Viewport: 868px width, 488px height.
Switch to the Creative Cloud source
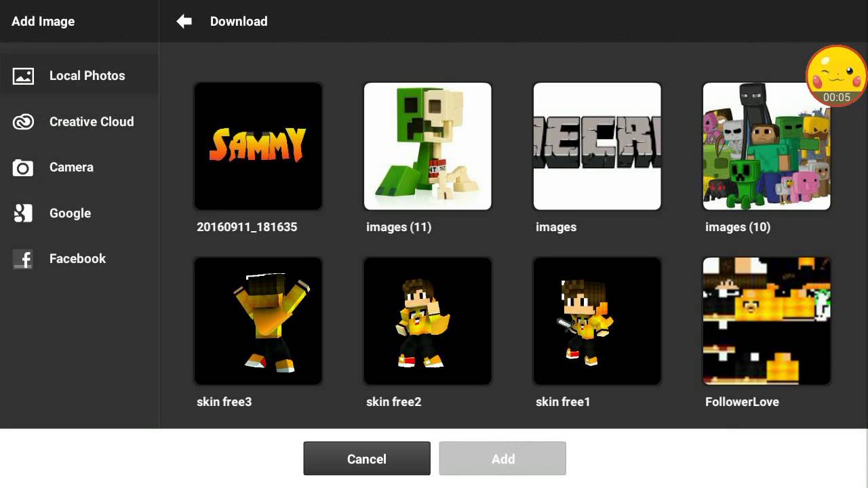(x=79, y=122)
